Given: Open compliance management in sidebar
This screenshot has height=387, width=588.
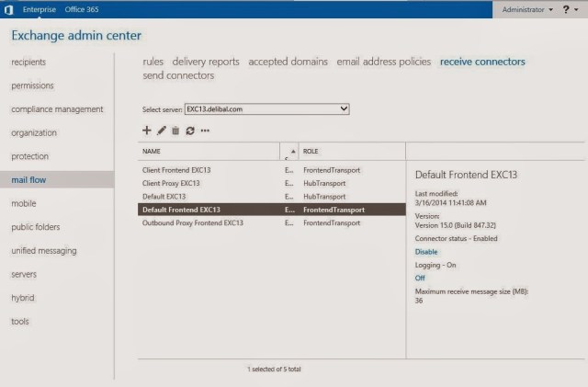Looking at the screenshot, I should (57, 109).
